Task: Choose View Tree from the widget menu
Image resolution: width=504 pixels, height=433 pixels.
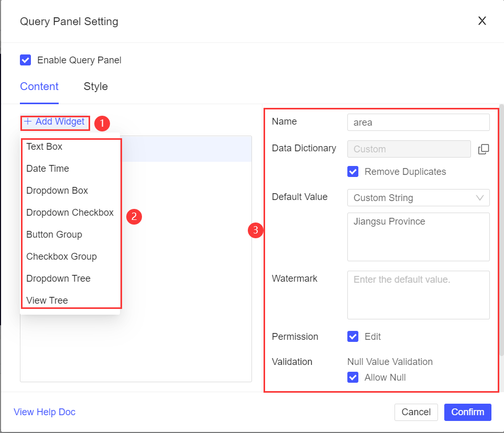Action: pyautogui.click(x=47, y=300)
